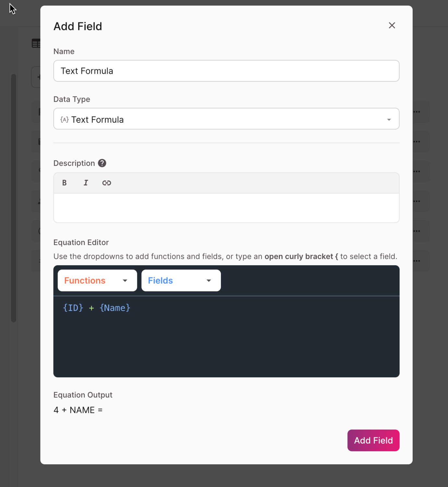Click the ellipsis icon on the bottom background row
The image size is (448, 487).
[417, 261]
